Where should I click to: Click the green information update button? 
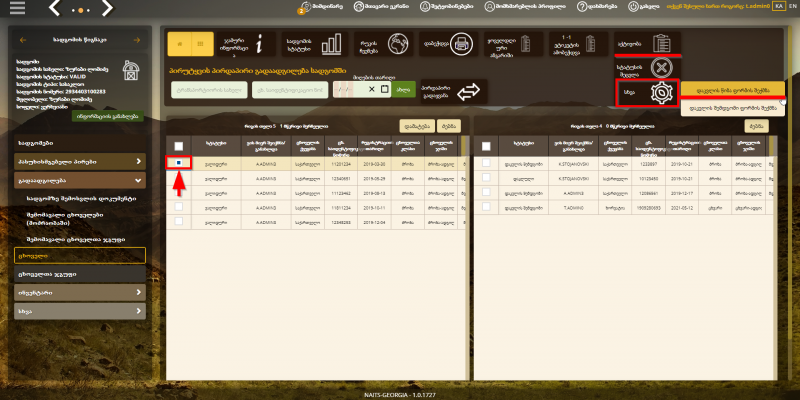click(108, 116)
